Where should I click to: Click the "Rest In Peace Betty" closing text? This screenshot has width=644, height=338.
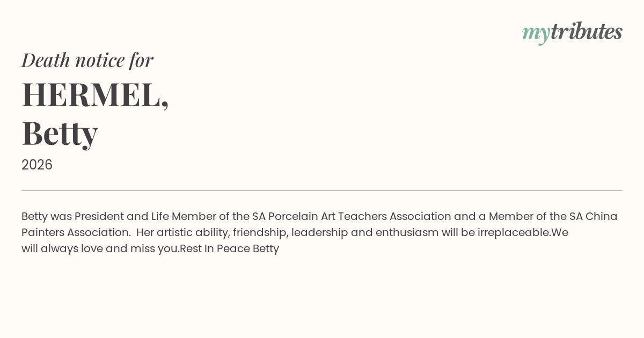(230, 249)
